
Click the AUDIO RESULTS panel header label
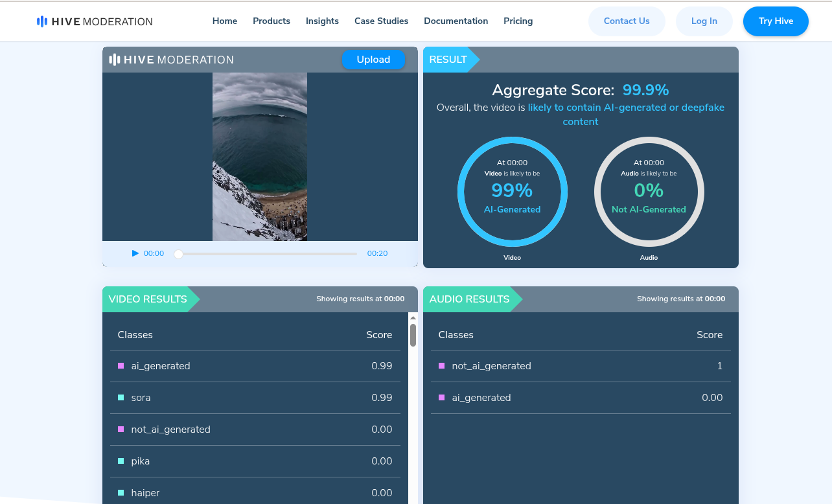(469, 299)
